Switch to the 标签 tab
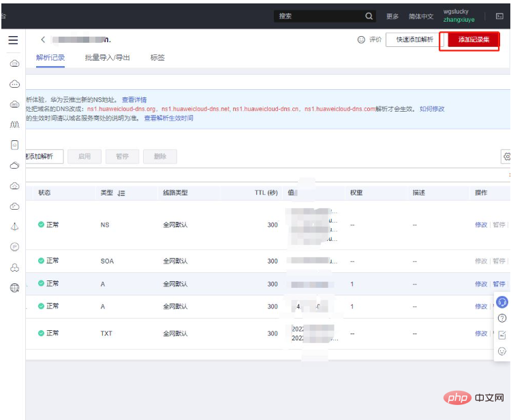The height and width of the screenshot is (420, 511). pos(157,58)
